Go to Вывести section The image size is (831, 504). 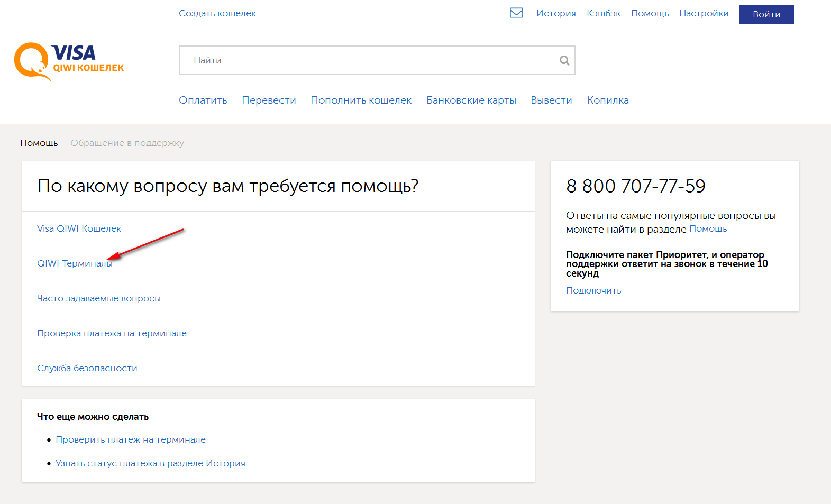point(551,100)
